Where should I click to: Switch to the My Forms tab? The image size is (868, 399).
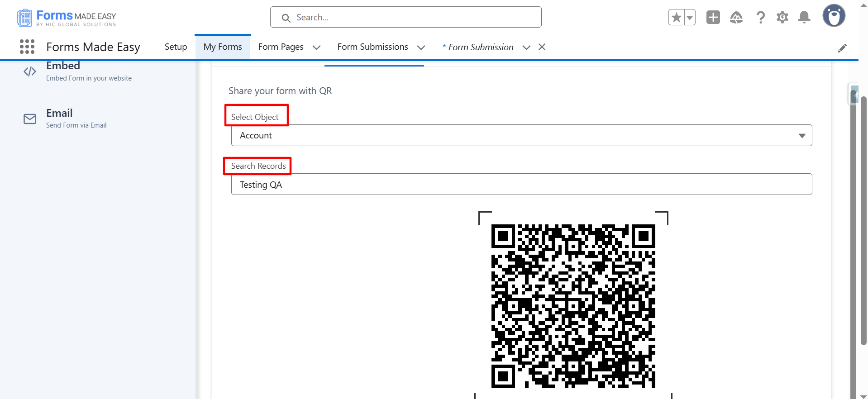pos(223,47)
